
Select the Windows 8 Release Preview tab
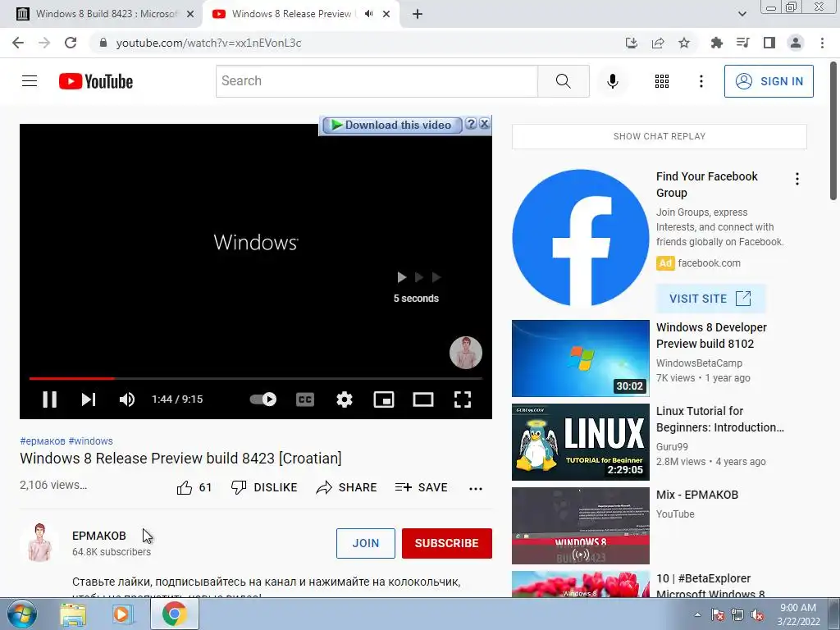click(x=291, y=14)
